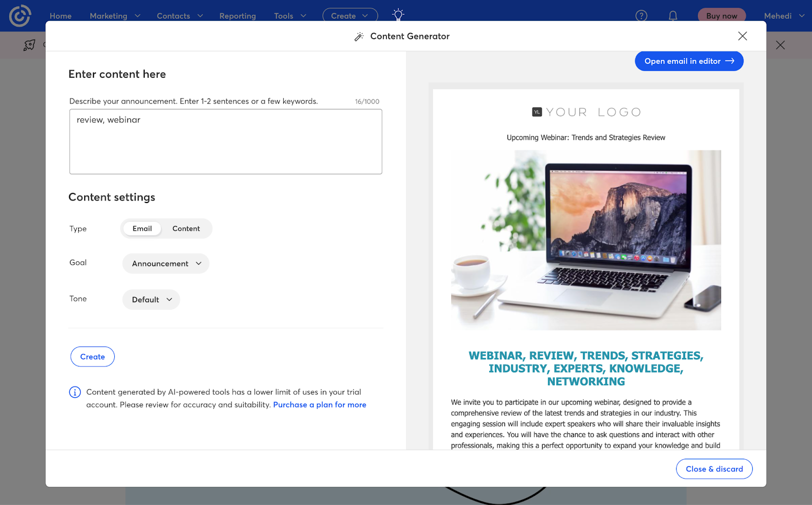Click the YL logo placeholder in the preview

[537, 112]
